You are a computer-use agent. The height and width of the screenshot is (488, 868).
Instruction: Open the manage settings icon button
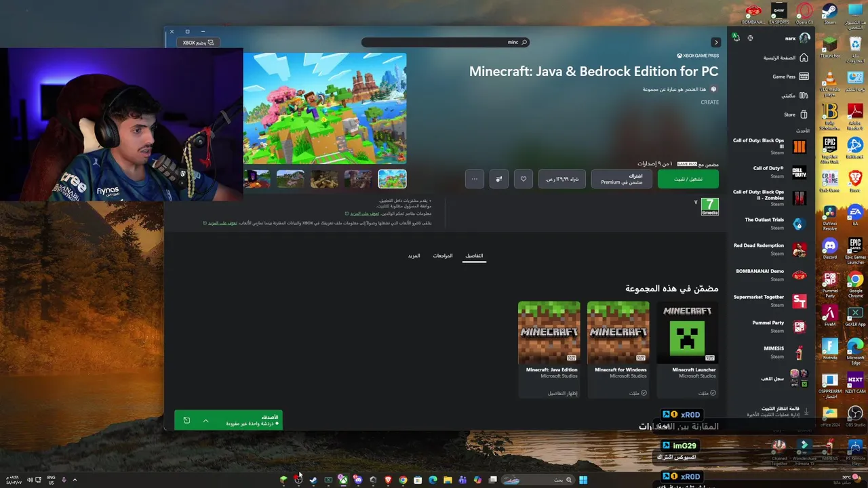tap(499, 179)
